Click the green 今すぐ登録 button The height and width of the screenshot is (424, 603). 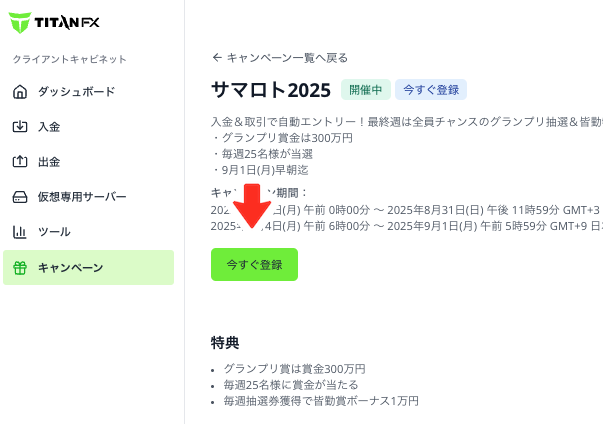click(254, 264)
